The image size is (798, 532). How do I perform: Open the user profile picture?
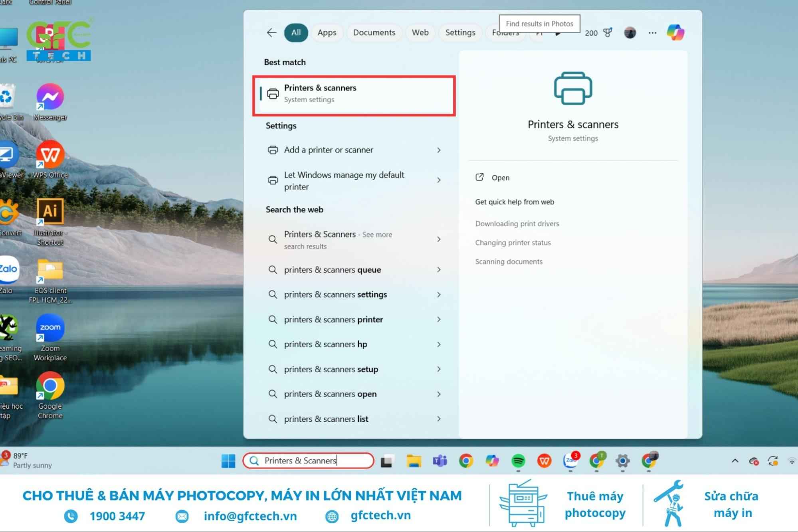[630, 33]
